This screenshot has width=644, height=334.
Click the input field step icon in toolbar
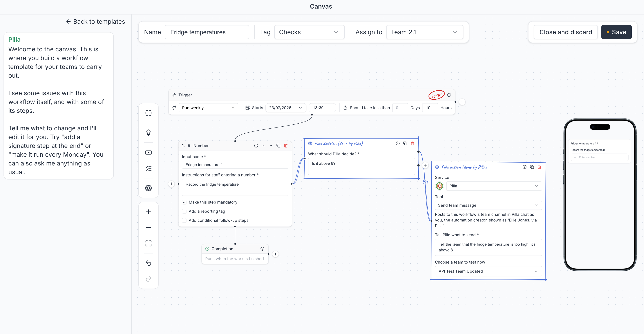coord(148,153)
